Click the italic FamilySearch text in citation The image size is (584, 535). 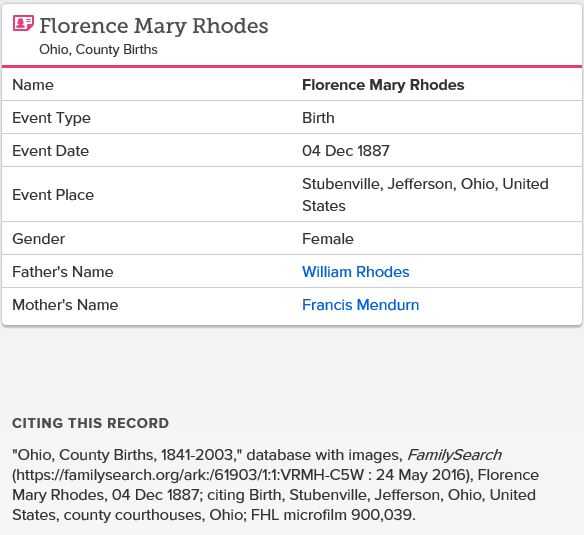pos(454,455)
